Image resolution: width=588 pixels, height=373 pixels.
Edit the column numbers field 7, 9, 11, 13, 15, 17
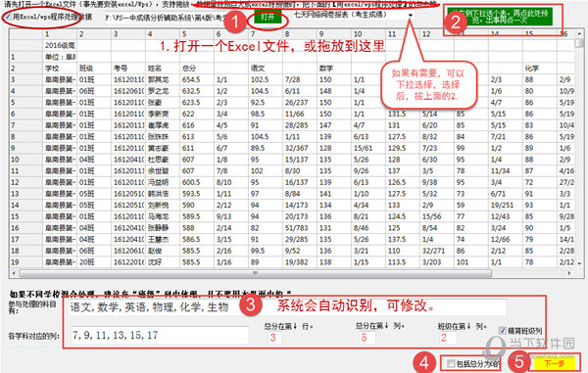coord(160,335)
